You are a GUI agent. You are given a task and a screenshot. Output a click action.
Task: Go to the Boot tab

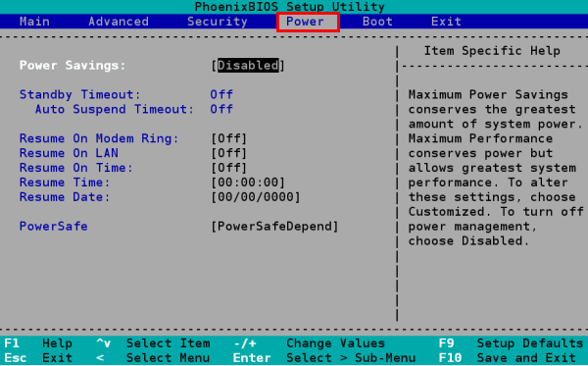pos(377,22)
